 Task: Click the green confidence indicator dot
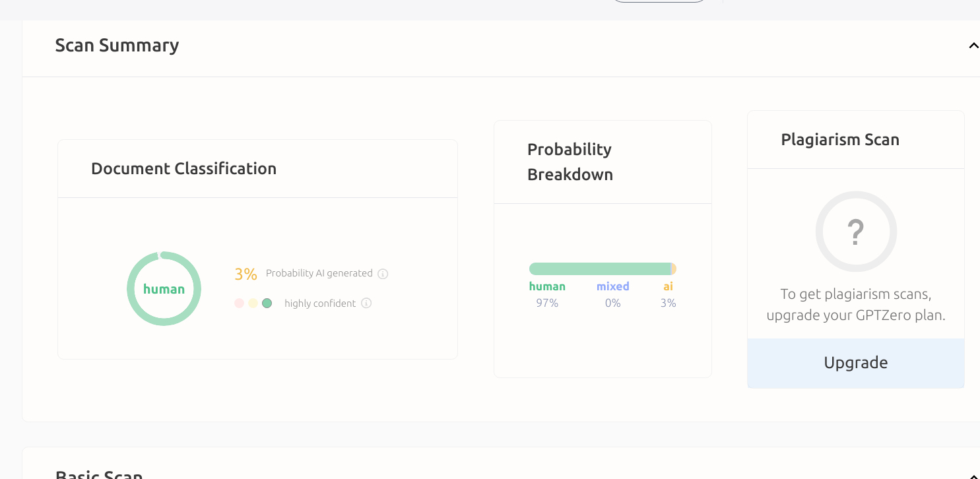267,303
